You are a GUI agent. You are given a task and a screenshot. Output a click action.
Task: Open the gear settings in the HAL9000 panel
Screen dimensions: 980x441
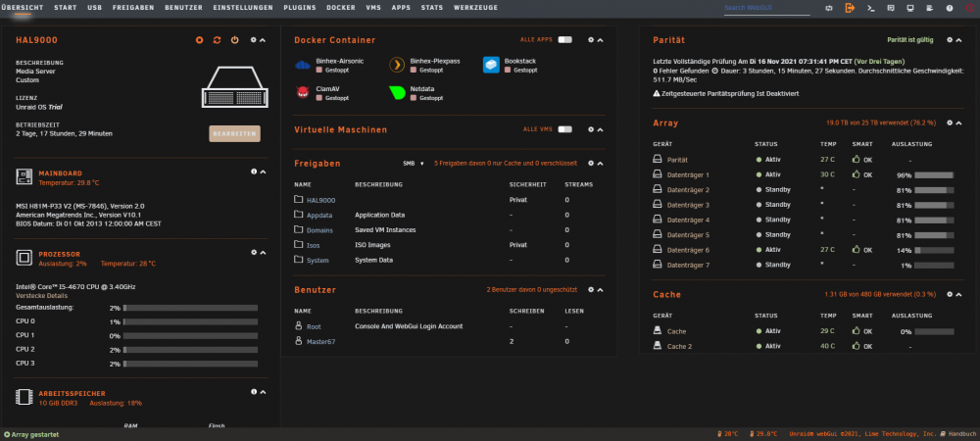[x=253, y=40]
